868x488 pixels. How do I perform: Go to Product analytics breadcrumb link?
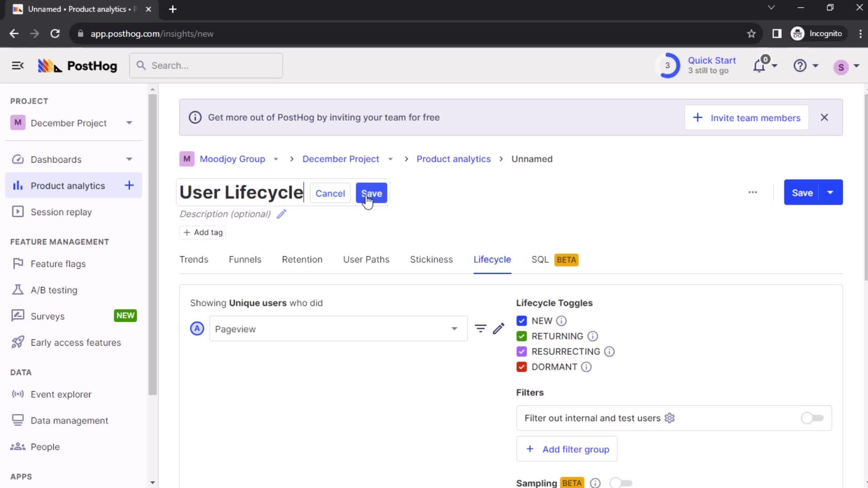point(453,159)
